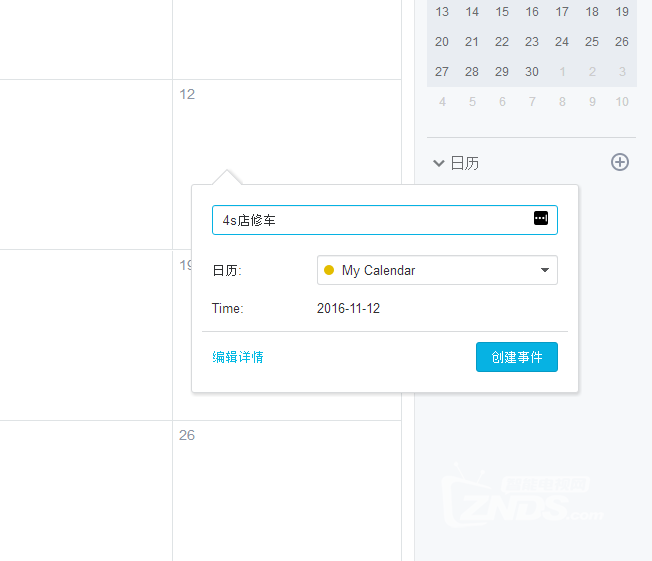Select 16 in the mini calendar
Image resolution: width=652 pixels, height=561 pixels.
click(x=532, y=12)
